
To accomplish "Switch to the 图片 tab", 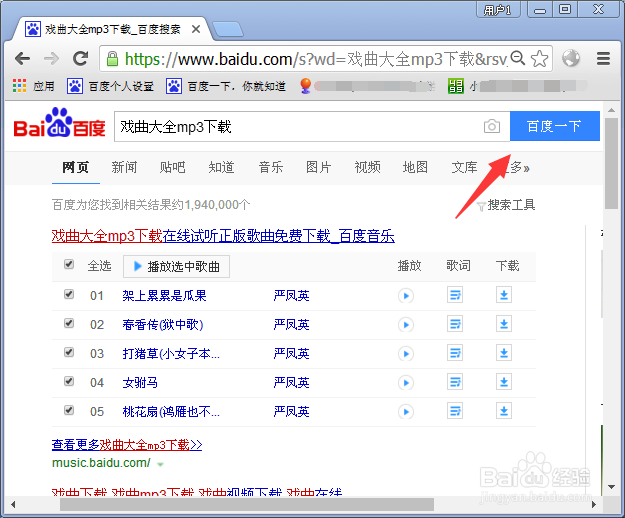I will coord(318,167).
